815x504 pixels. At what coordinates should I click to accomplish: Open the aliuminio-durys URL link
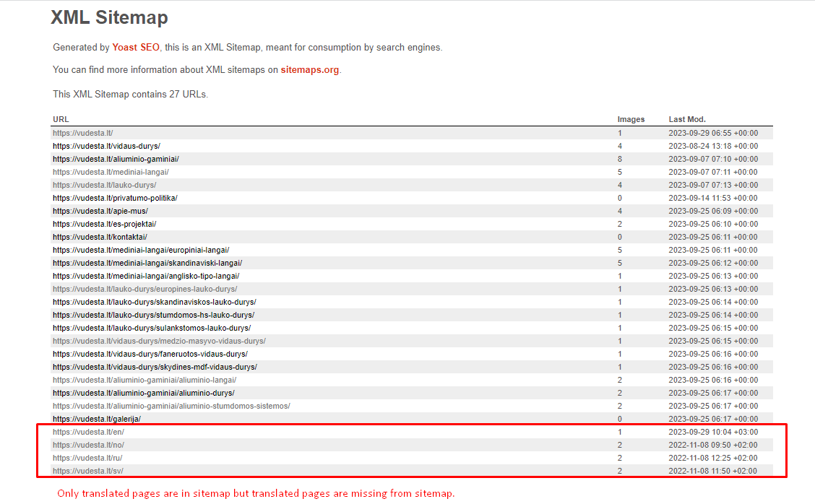pos(144,393)
